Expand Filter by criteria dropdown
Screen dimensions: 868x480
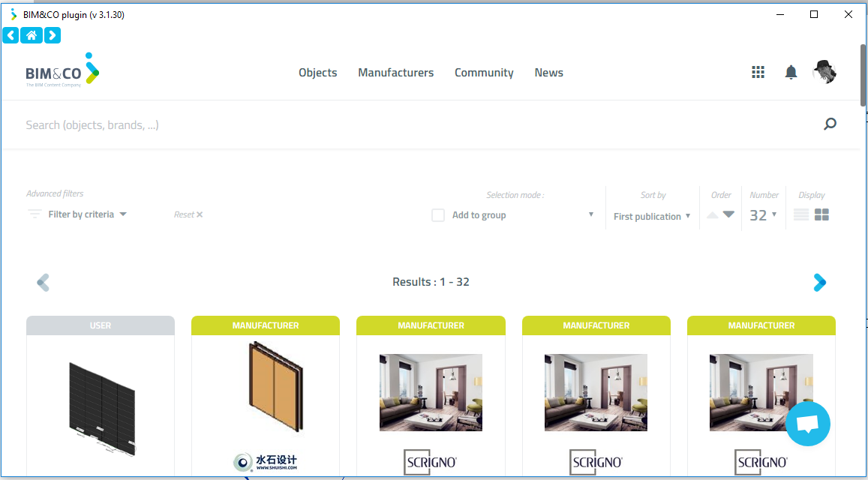(88, 214)
